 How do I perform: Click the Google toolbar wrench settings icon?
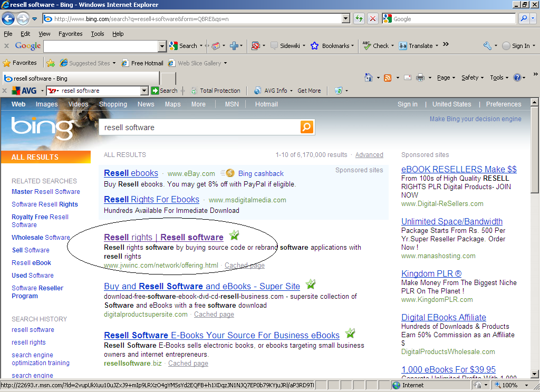coord(487,46)
